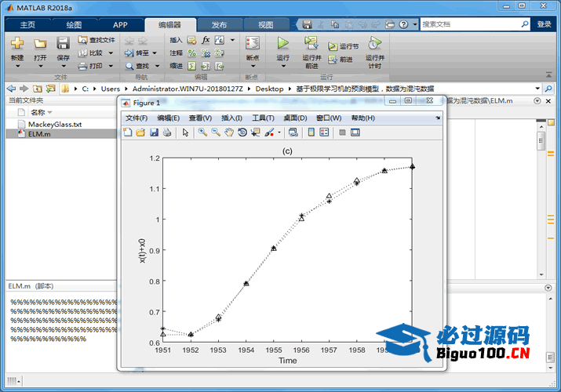Click Figure 1 link plot icon
The height and width of the screenshot is (392, 561).
click(x=293, y=132)
